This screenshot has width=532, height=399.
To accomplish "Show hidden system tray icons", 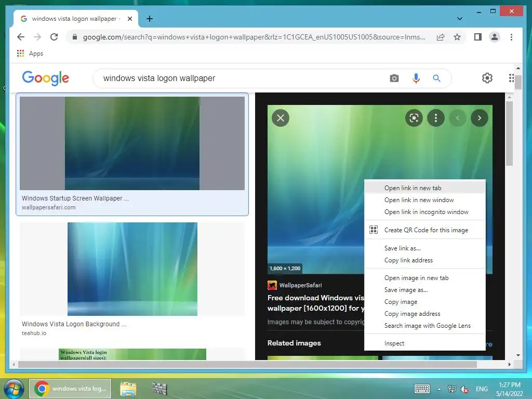I will [439, 389].
